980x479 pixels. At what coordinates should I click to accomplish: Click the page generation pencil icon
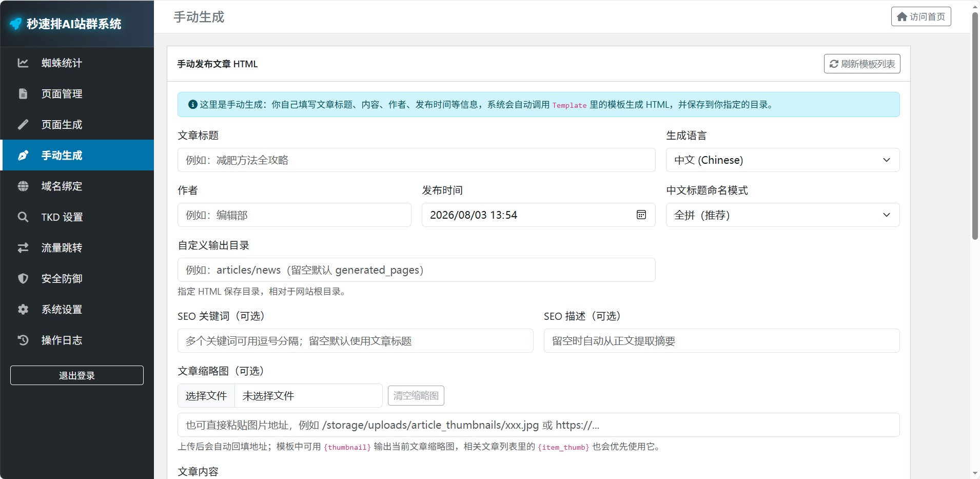tap(23, 125)
